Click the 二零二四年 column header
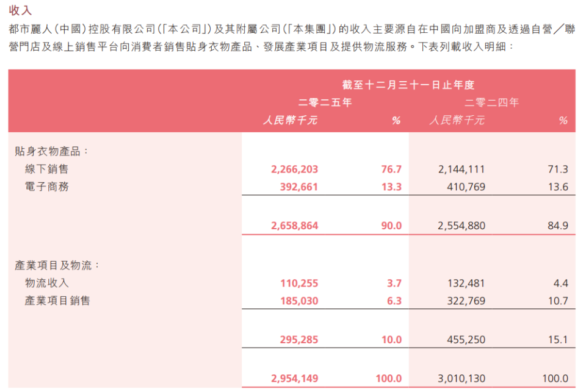 point(491,102)
